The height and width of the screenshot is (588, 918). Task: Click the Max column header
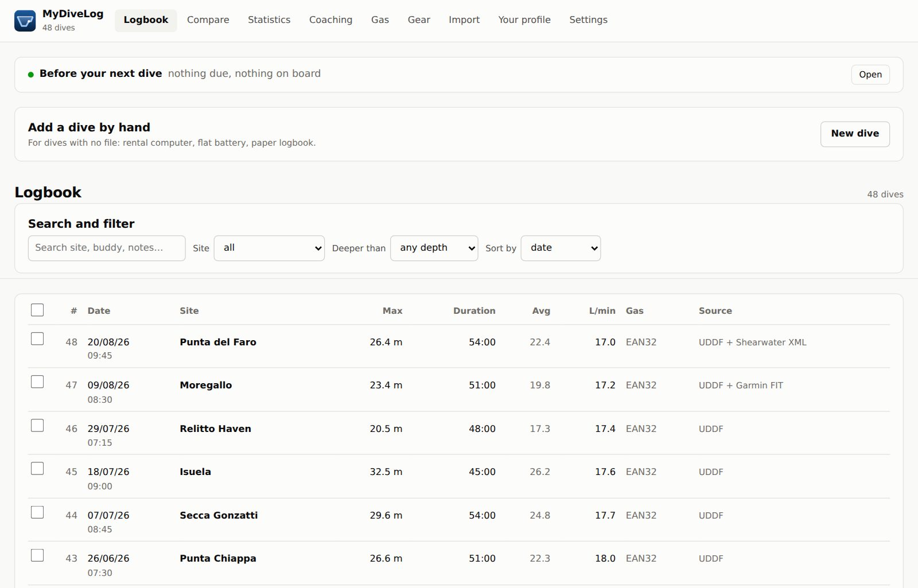pyautogui.click(x=392, y=310)
